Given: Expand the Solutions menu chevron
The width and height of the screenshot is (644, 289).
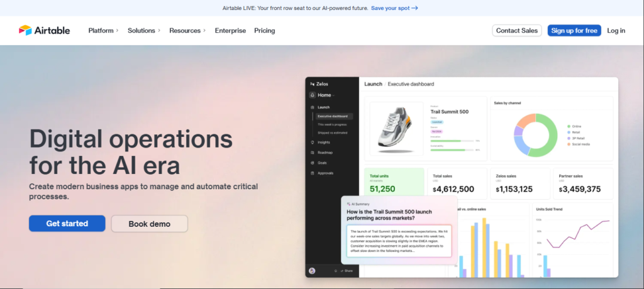Looking at the screenshot, I should 159,30.
